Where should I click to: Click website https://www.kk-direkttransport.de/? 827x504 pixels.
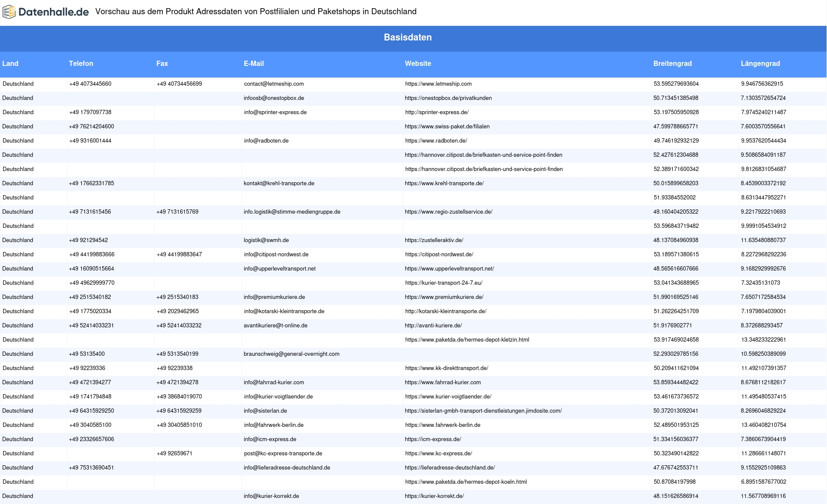click(x=447, y=368)
